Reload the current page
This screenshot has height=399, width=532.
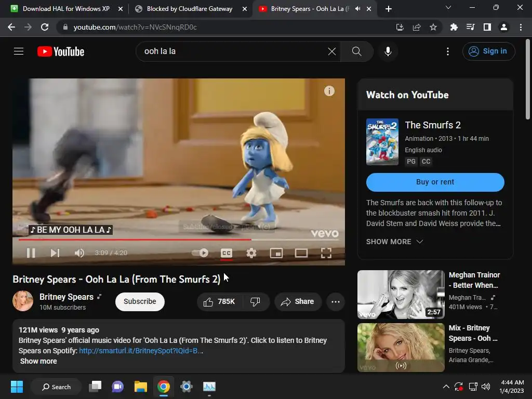coord(45,27)
